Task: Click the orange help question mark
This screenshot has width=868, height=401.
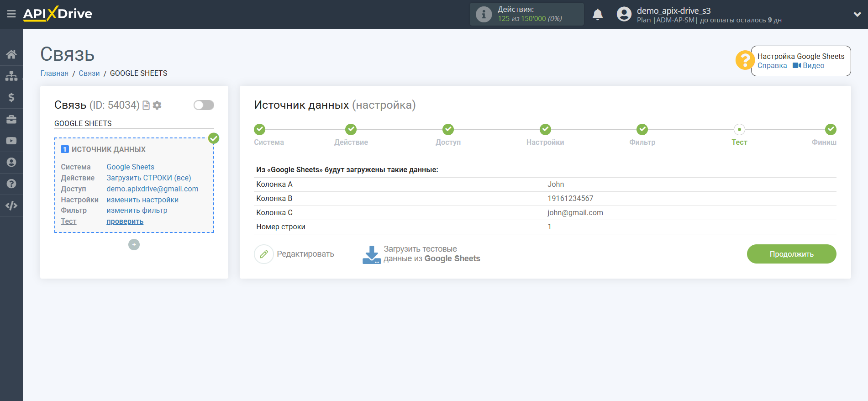Action: [745, 60]
